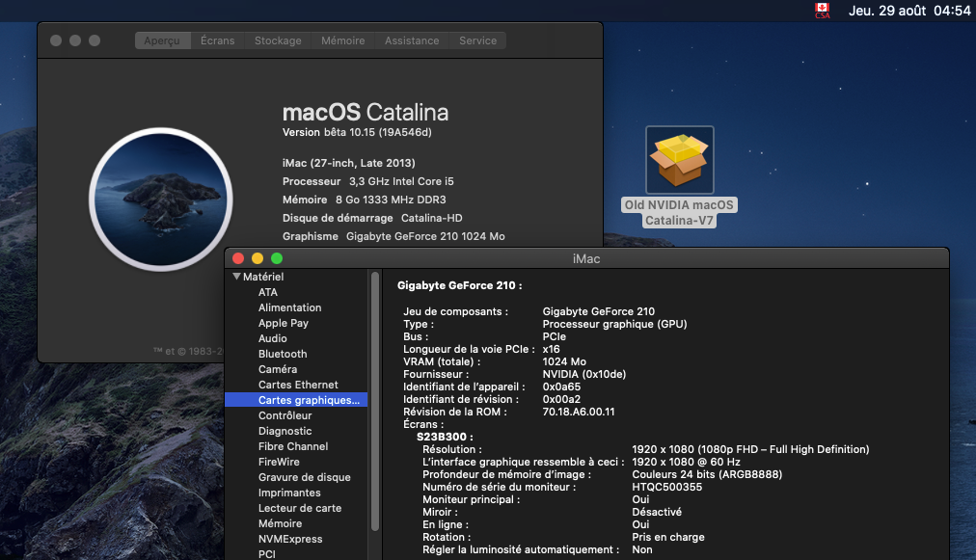The width and height of the screenshot is (976, 560).
Task: Open the Mémoire tab in About This Mac
Action: coord(343,40)
